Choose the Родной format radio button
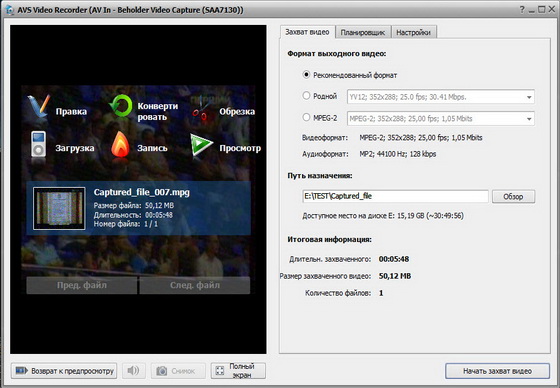 (x=306, y=96)
